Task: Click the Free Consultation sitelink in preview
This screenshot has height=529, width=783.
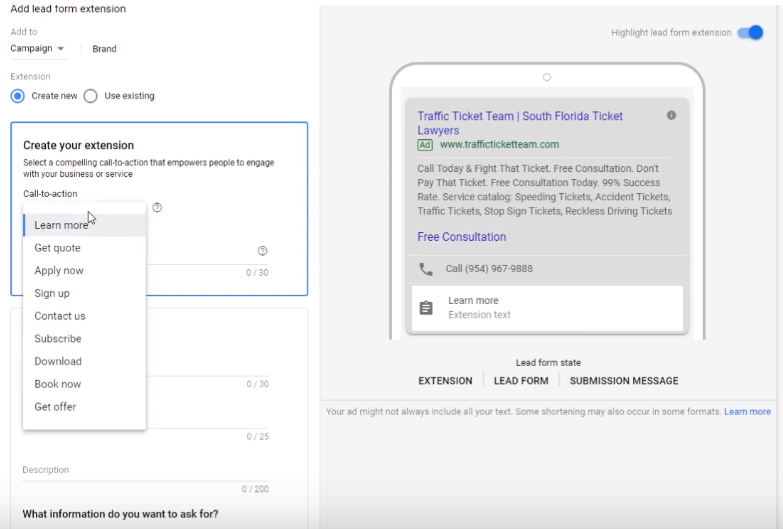Action: [461, 237]
